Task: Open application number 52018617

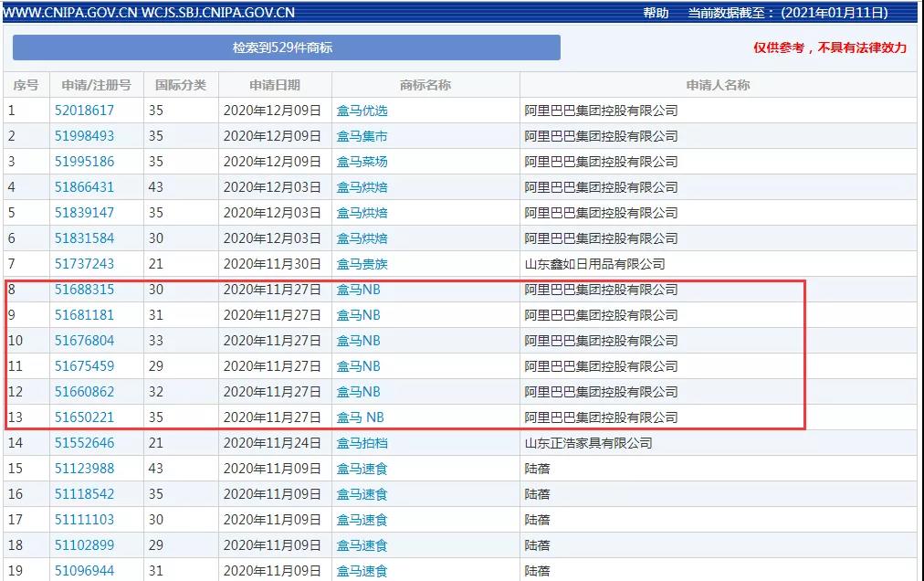Action: (x=84, y=111)
